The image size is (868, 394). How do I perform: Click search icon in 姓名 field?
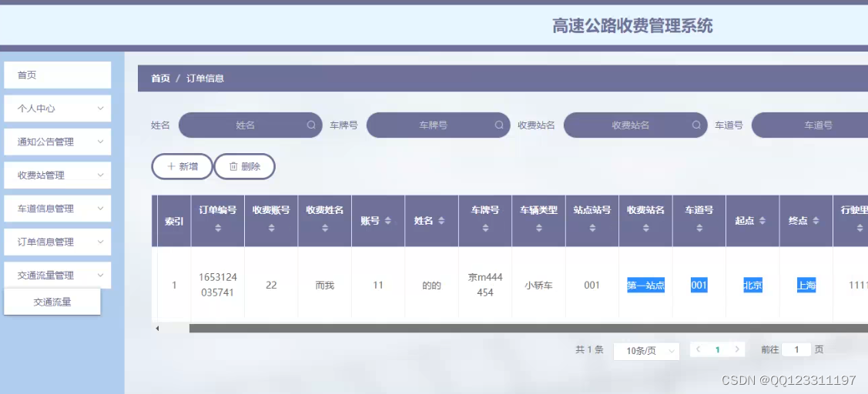(x=311, y=125)
